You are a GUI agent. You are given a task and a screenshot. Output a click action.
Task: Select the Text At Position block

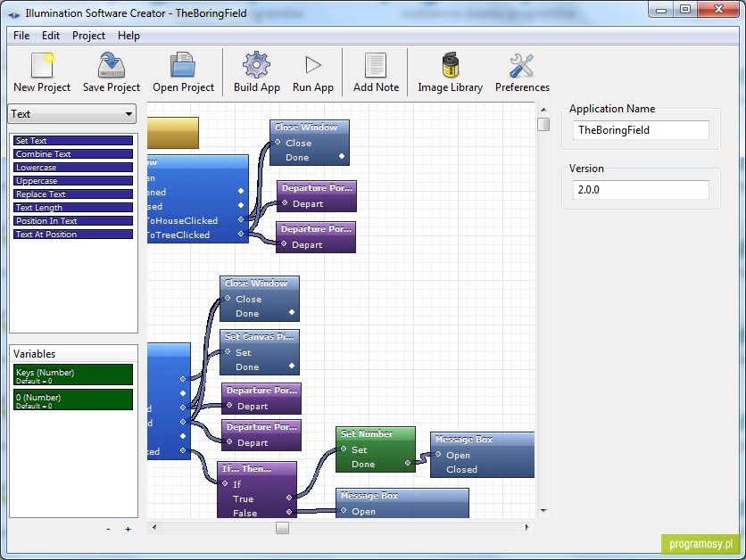pos(73,234)
